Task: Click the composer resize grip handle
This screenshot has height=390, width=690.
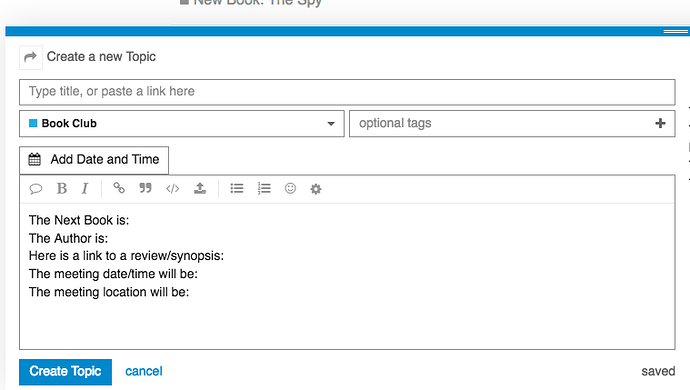Action: pos(675,31)
